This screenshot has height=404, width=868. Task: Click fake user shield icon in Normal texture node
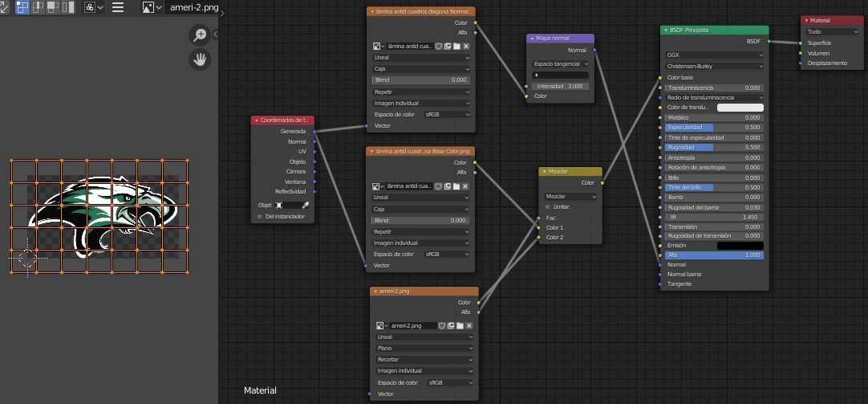pyautogui.click(x=439, y=47)
